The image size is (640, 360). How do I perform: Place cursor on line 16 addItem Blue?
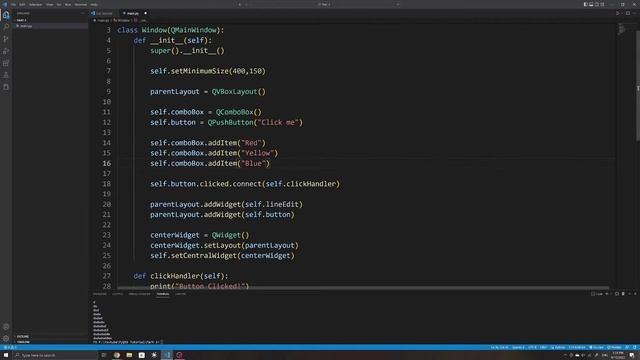[x=210, y=163]
